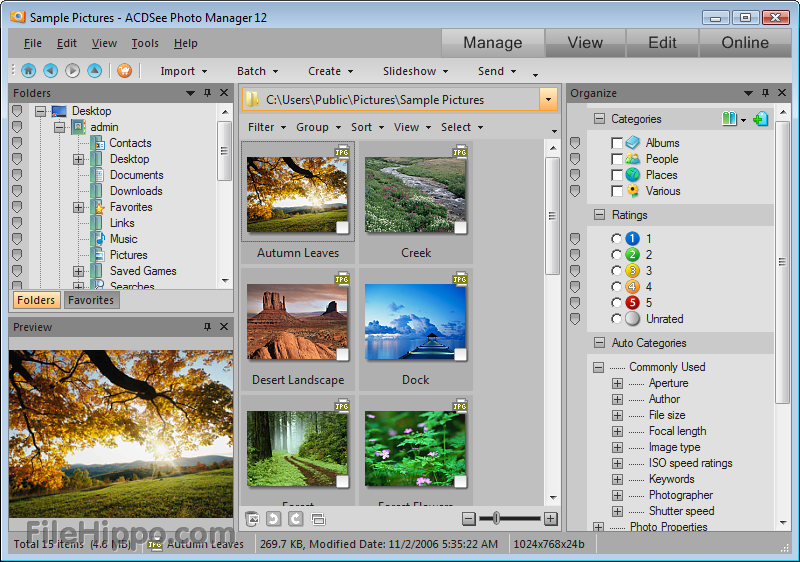Open the Slideshow toolbar menu

(x=415, y=71)
